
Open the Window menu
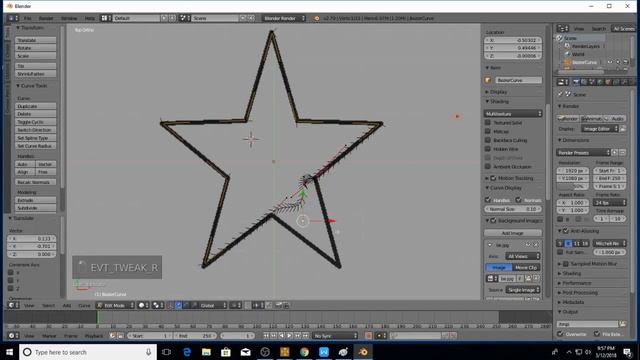tap(69, 18)
